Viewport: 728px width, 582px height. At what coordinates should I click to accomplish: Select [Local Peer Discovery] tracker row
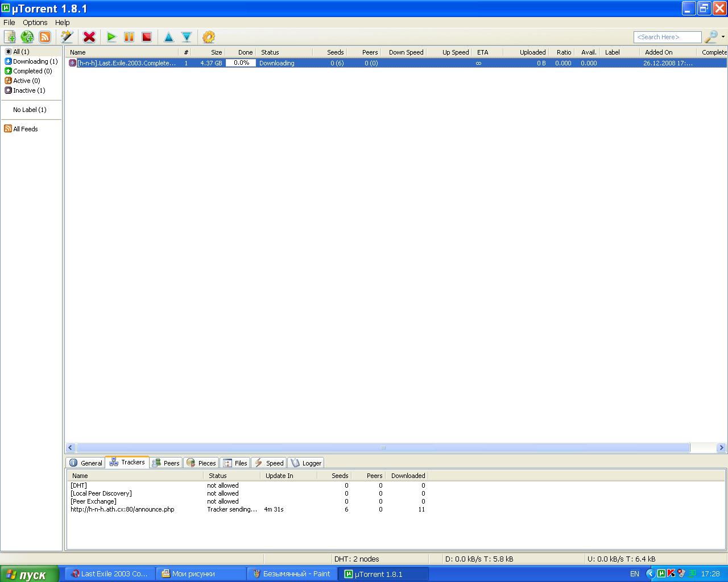pyautogui.click(x=247, y=493)
